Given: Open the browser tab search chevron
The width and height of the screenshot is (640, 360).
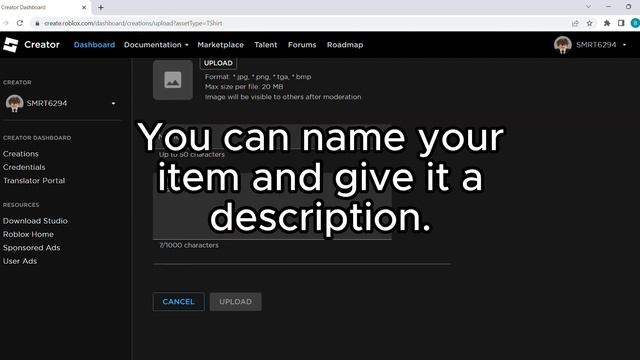Looking at the screenshot, I should (x=588, y=7).
